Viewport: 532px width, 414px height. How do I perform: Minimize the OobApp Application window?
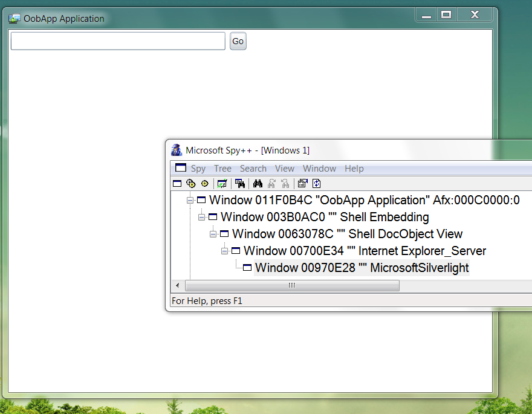tap(426, 15)
